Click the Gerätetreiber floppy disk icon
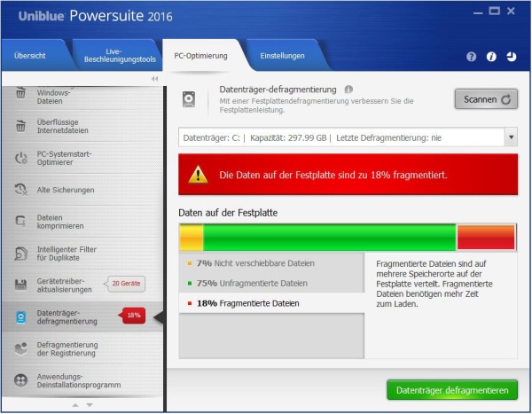 coord(20,285)
